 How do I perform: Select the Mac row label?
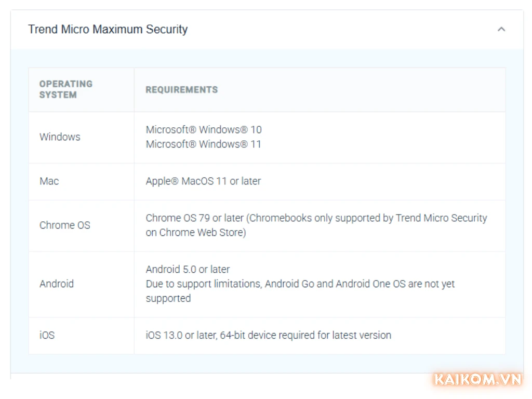(x=49, y=181)
